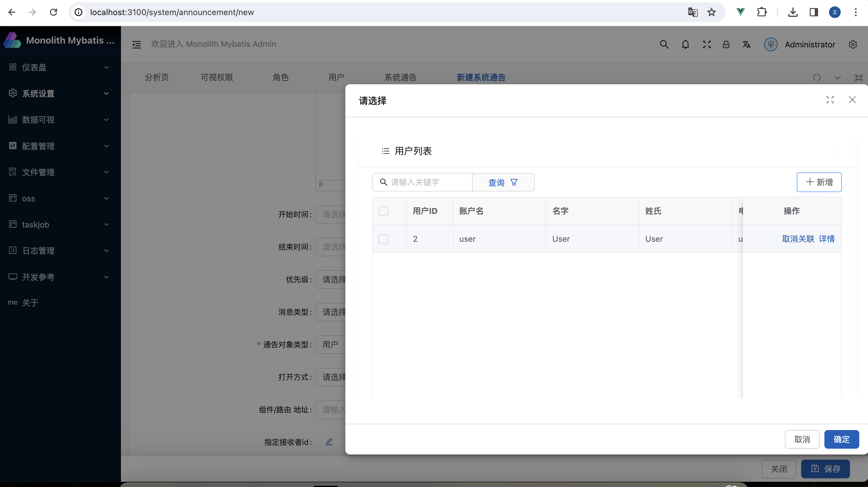This screenshot has width=868, height=487.
Task: Click the lock screen icon
Action: (726, 44)
